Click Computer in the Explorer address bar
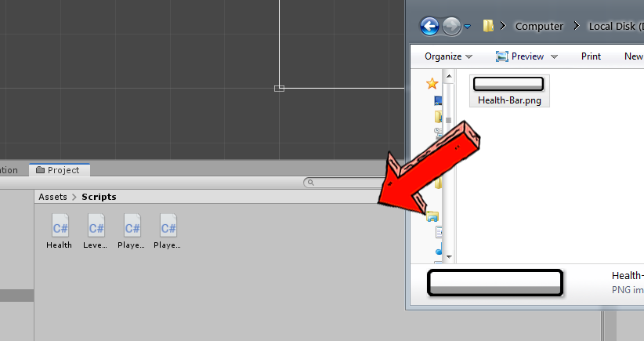The image size is (644, 341). click(539, 27)
